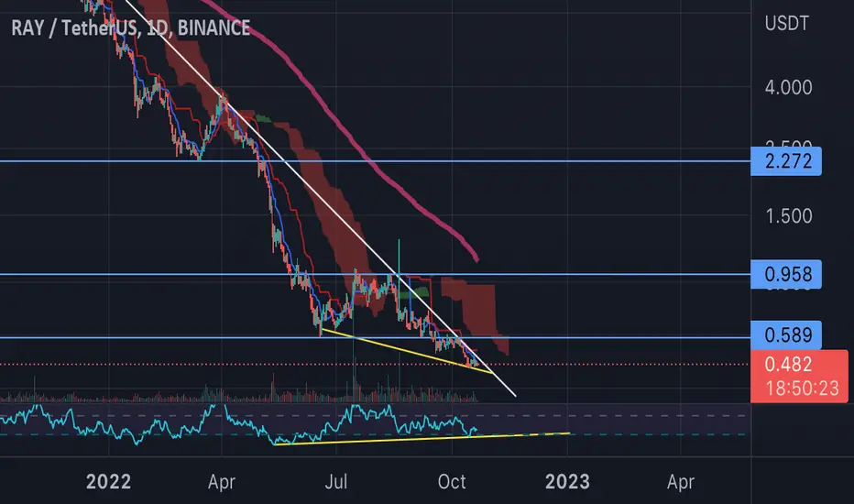Viewport: 854px width, 504px height.
Task: Click the USDT currency label
Action: point(786,24)
